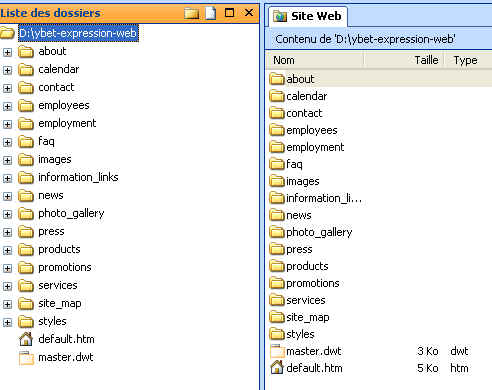Expand the images folder in tree
Viewport: 492px width, 390px height.
(7, 160)
